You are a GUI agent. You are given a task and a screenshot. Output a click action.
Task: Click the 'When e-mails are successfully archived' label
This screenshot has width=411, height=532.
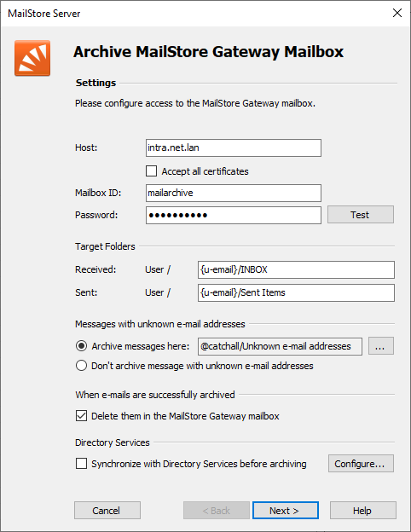tap(155, 395)
